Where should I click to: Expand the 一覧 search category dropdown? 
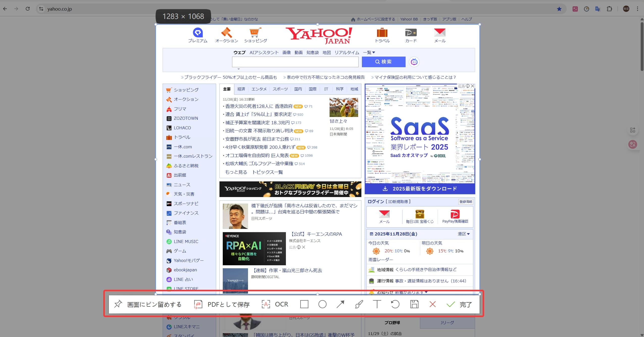(369, 53)
